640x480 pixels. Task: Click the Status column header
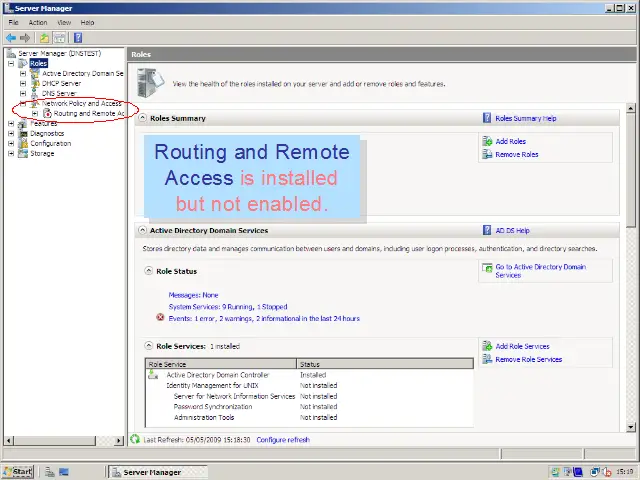tap(385, 364)
